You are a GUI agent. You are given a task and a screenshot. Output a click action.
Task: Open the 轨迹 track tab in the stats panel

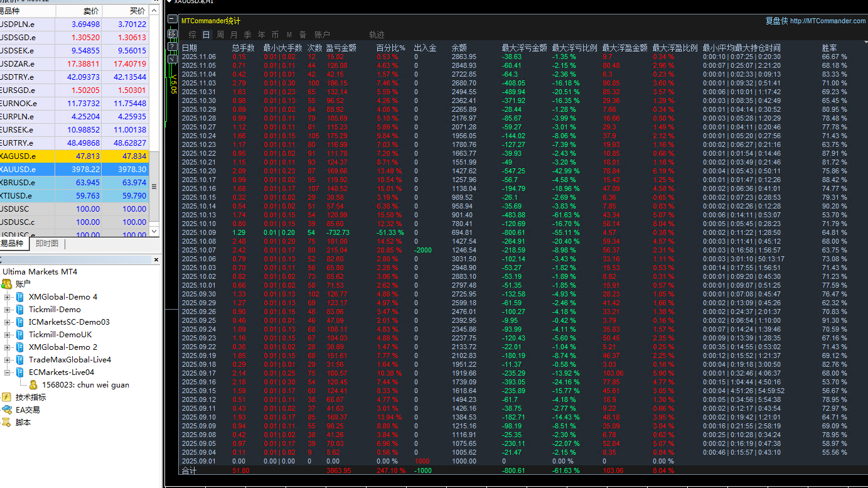click(377, 35)
